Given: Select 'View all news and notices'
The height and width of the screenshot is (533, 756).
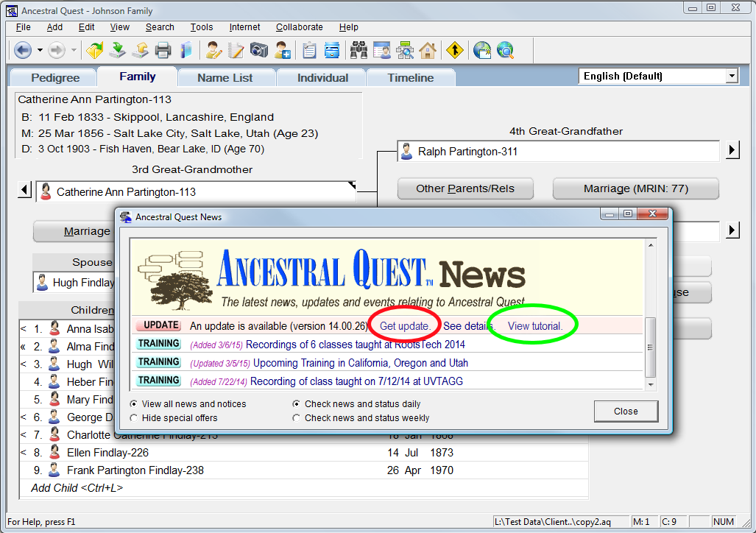Looking at the screenshot, I should click(x=134, y=404).
